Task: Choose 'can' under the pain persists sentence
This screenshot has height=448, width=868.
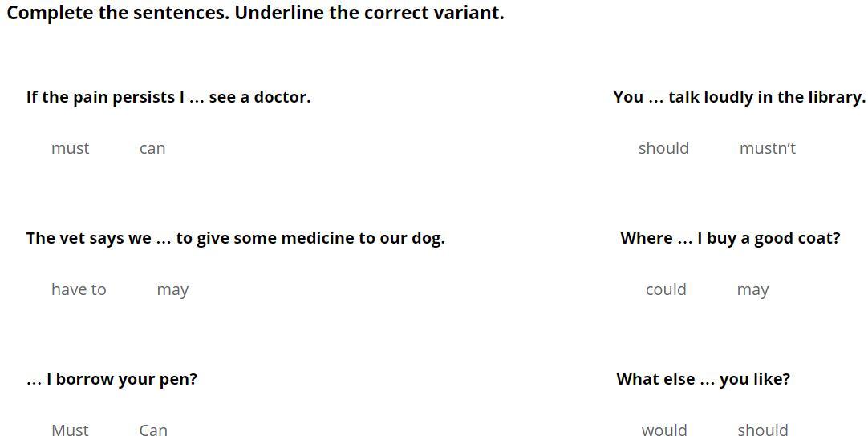Action: (x=152, y=148)
